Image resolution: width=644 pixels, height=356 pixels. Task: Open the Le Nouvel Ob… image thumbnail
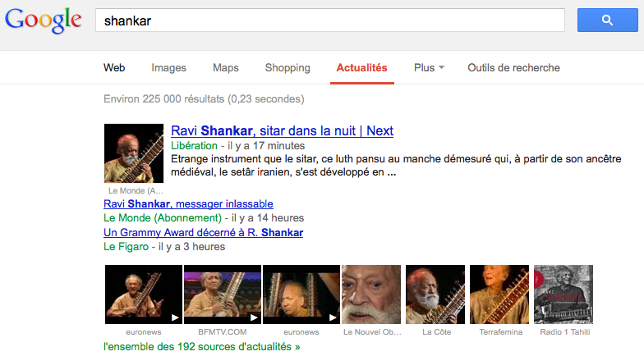coord(371,294)
